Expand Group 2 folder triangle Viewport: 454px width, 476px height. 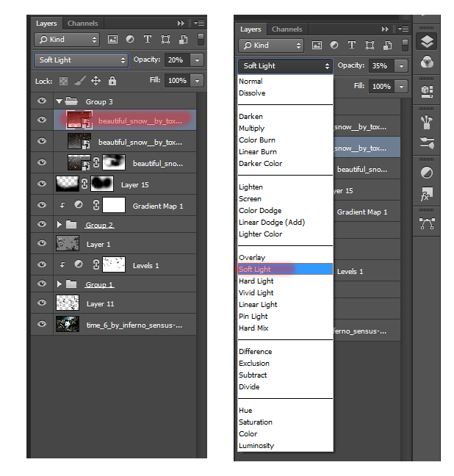point(60,225)
